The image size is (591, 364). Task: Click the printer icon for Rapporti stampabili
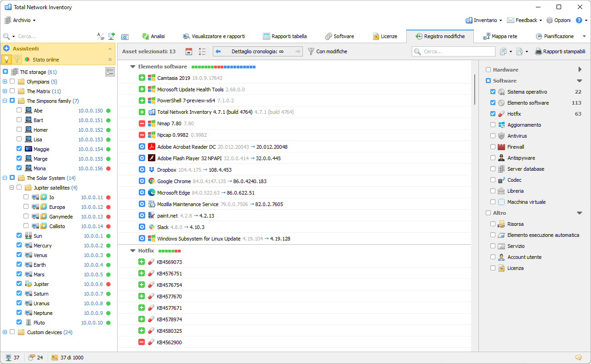pos(539,51)
